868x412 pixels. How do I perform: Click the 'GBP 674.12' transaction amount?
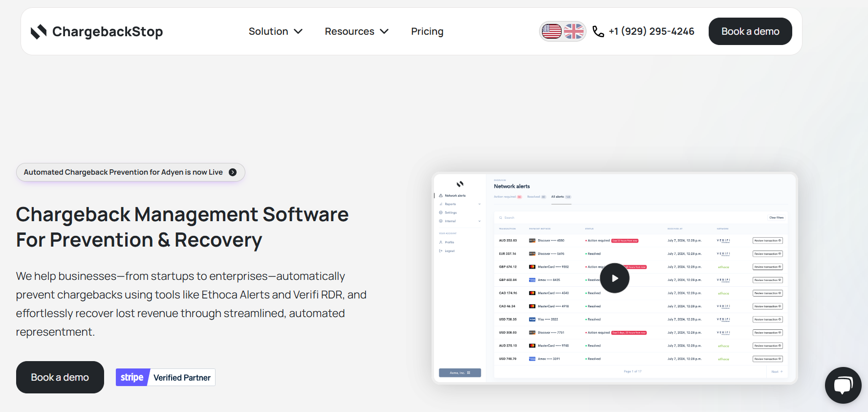pyautogui.click(x=508, y=267)
